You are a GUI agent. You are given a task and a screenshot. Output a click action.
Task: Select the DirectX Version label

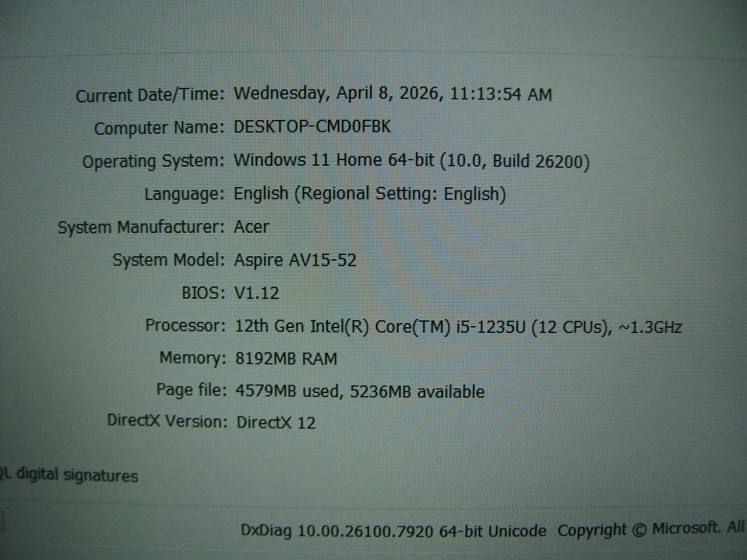167,421
